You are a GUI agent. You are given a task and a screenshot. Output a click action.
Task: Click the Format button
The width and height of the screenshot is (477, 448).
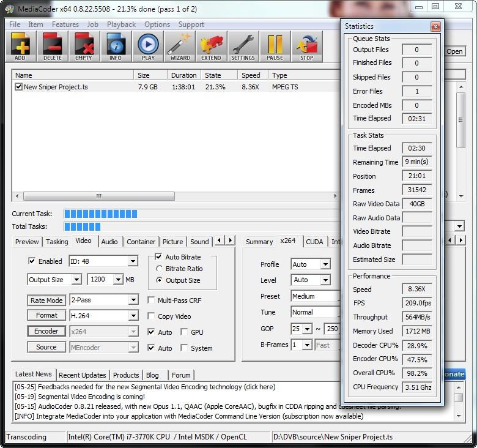point(46,315)
